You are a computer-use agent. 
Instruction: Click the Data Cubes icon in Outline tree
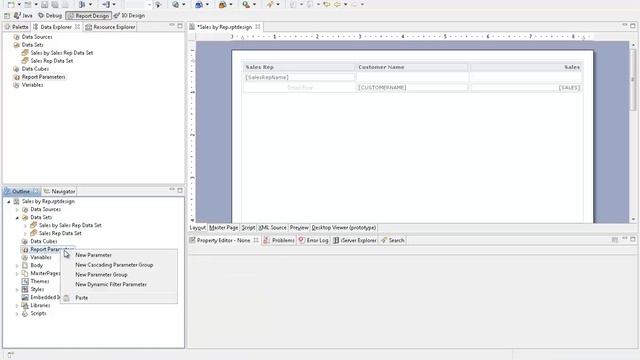(x=25, y=241)
